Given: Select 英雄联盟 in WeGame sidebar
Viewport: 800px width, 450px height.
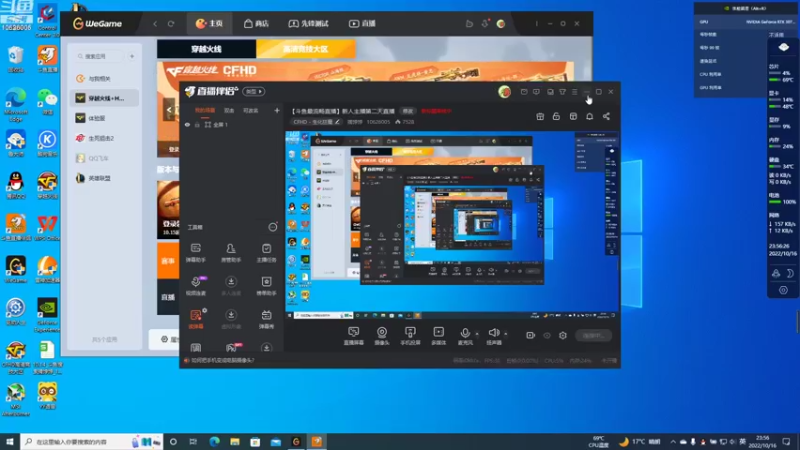Looking at the screenshot, I should pyautogui.click(x=105, y=178).
